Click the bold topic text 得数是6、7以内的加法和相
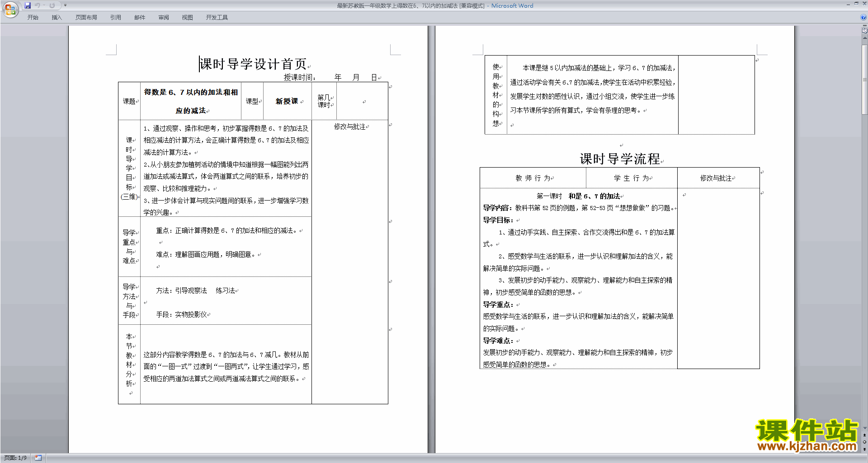 point(191,92)
